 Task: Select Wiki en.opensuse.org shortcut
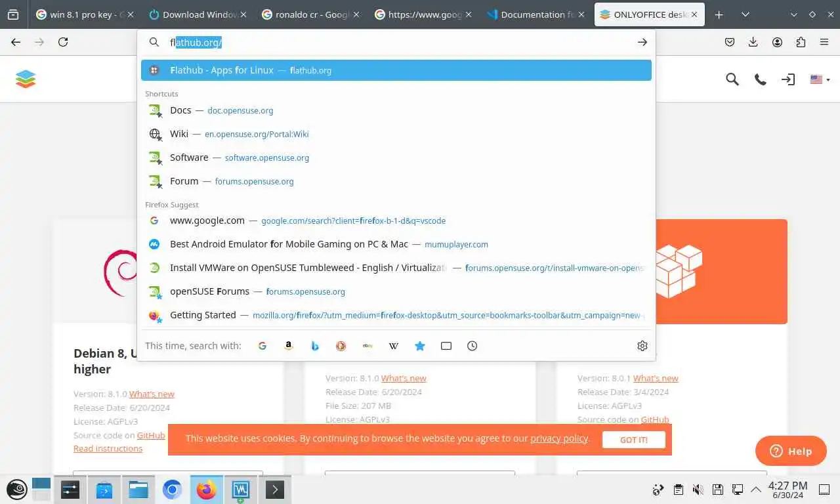(x=396, y=134)
